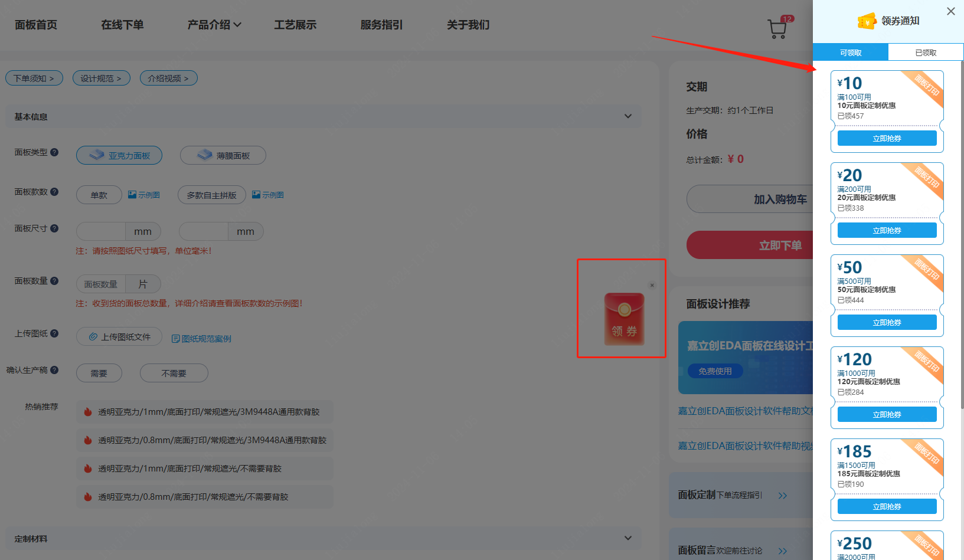Select 透明亚克力/1mm 3M9448A hot recommendation
The image size is (964, 560).
pyautogui.click(x=204, y=412)
